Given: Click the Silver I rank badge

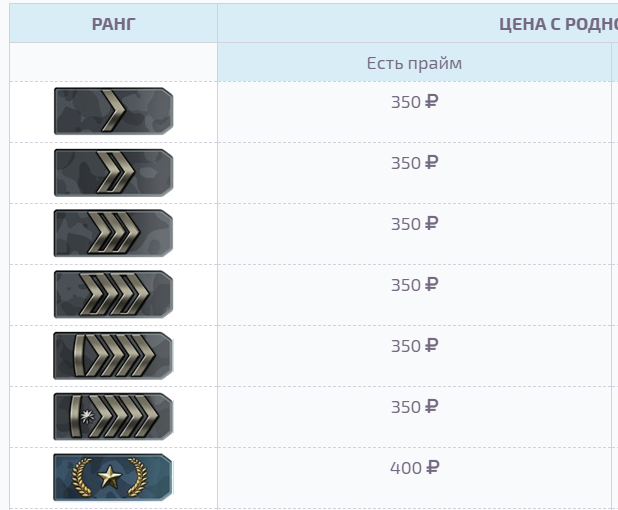Looking at the screenshot, I should [114, 111].
